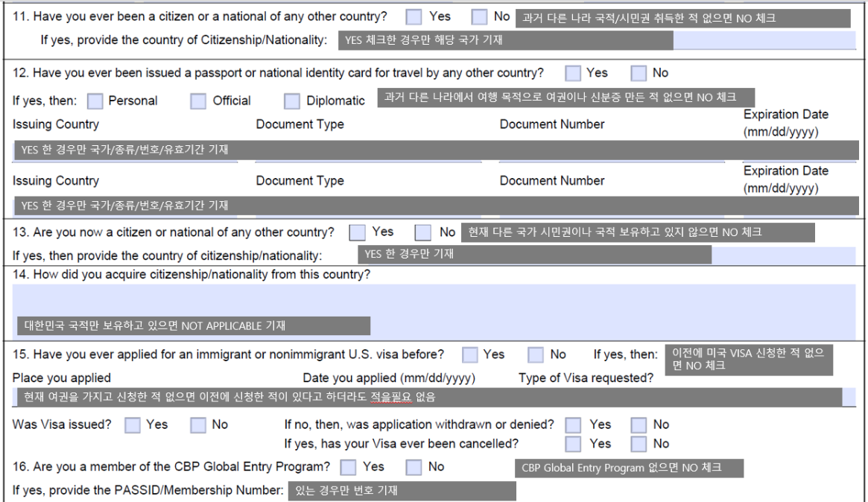
Task: Click the '대한민국 국적만 보유하고 있으면 NOT APPLICABLE' note
Action: click(194, 326)
